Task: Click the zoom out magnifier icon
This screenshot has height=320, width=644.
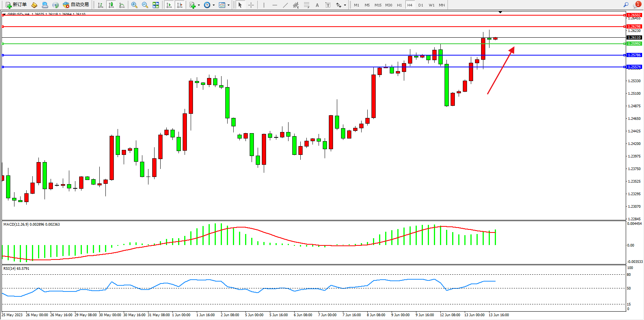Action: pyautogui.click(x=145, y=5)
